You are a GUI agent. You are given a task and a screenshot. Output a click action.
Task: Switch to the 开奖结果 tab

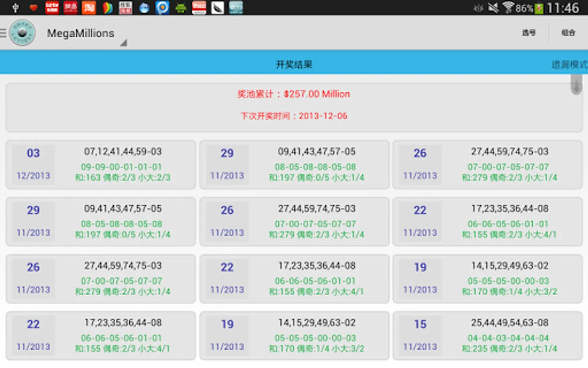pos(294,64)
